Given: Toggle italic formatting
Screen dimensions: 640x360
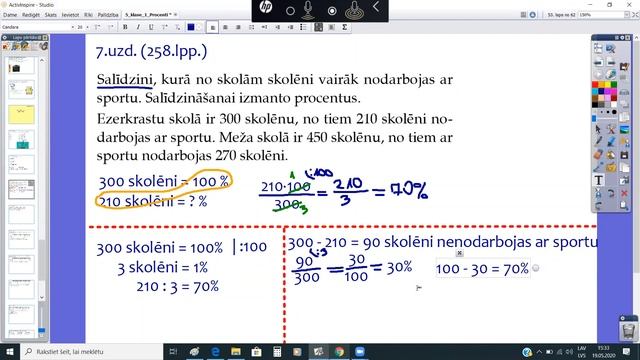Looking at the screenshot, I should [x=138, y=27].
